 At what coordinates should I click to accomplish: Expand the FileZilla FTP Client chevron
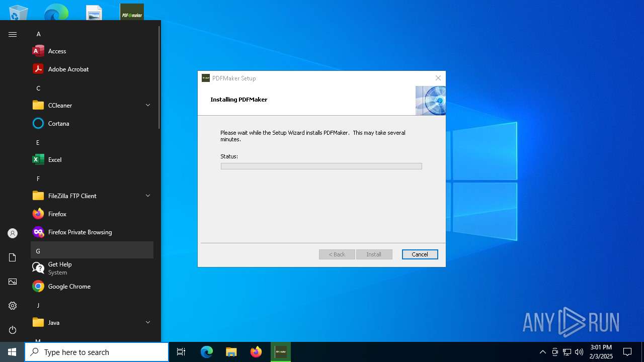[x=148, y=196]
